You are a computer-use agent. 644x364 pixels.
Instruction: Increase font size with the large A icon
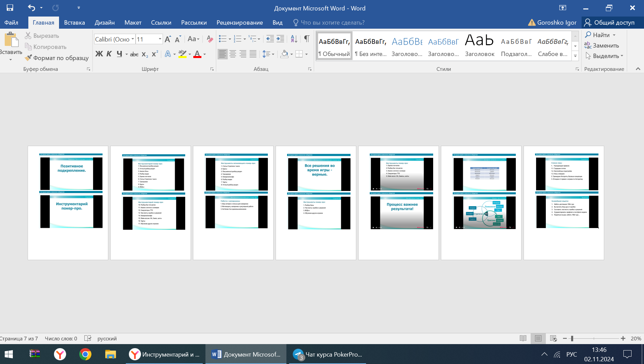click(x=168, y=39)
